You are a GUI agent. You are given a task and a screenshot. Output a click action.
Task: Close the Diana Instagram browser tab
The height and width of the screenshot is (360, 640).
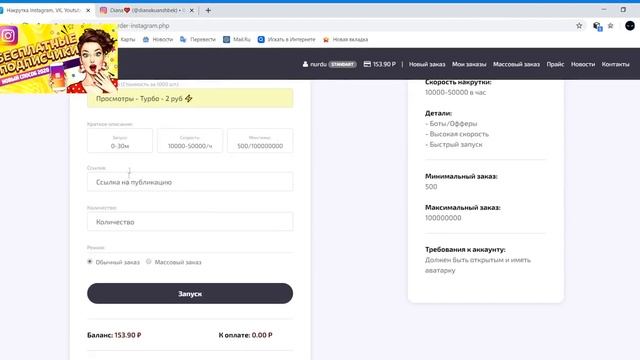tap(192, 10)
